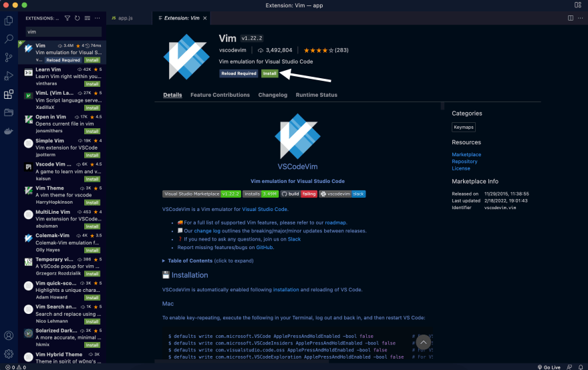Viewport: 588px width, 370px height.
Task: Open the Marketplace resource link
Action: click(466, 154)
